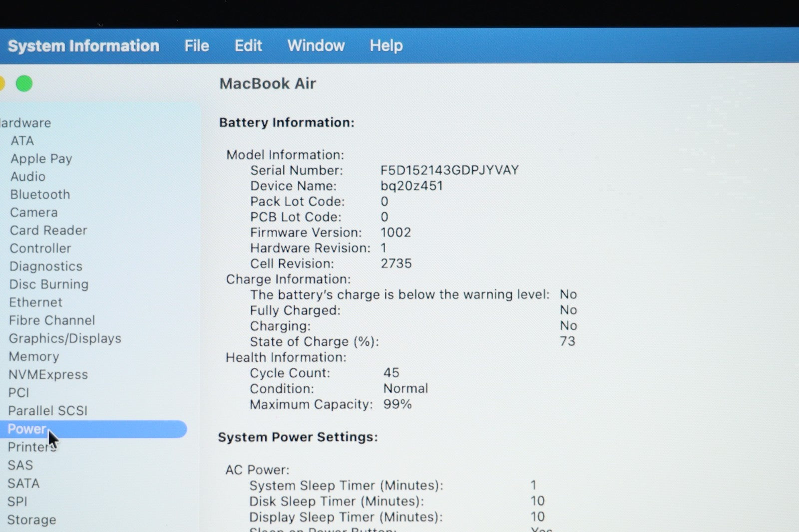Select Memory in the hardware list

[34, 357]
